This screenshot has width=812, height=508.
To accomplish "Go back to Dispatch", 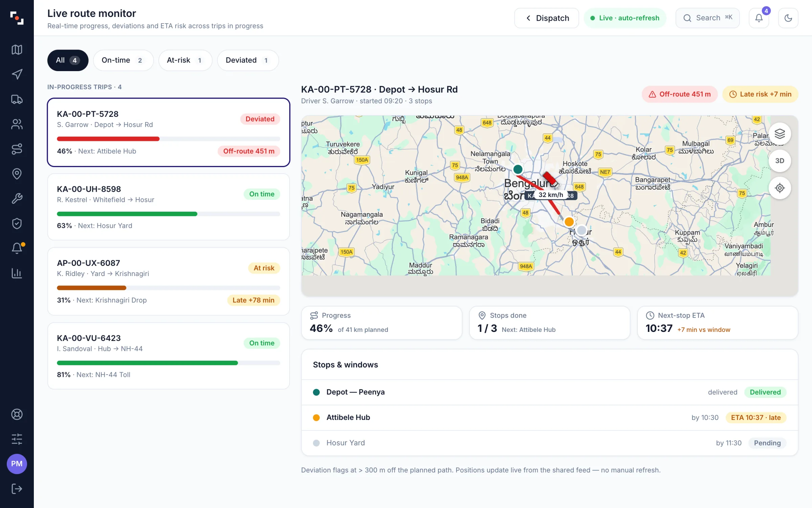I will pyautogui.click(x=546, y=18).
